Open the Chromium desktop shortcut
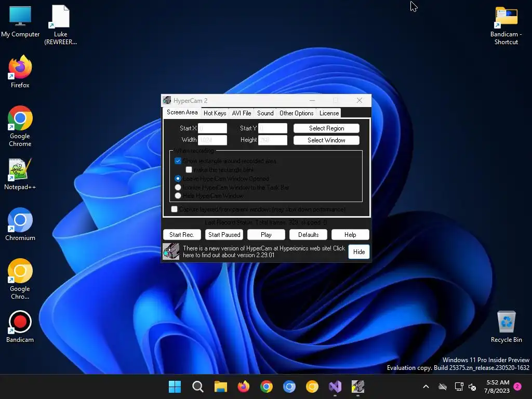This screenshot has width=532, height=399. (20, 224)
